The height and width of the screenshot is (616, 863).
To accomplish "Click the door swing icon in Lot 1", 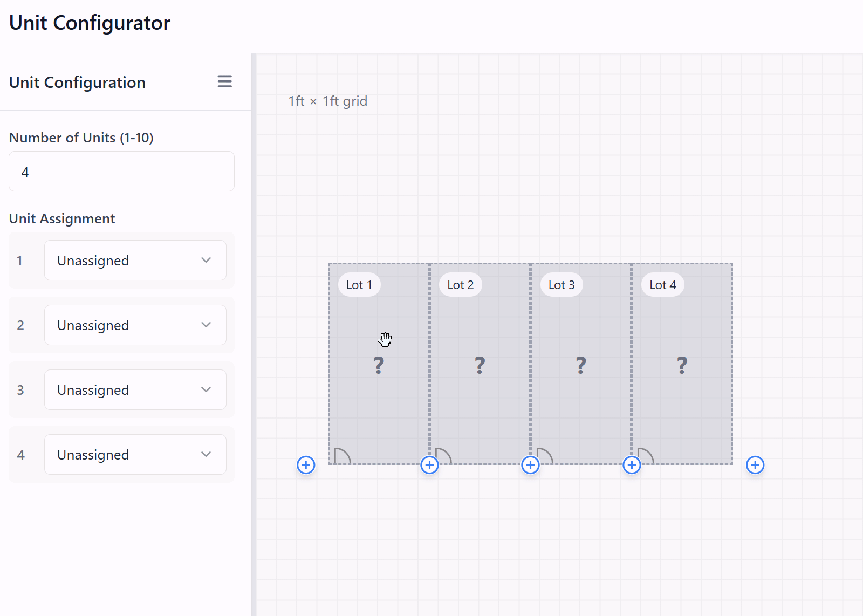I will coord(342,456).
